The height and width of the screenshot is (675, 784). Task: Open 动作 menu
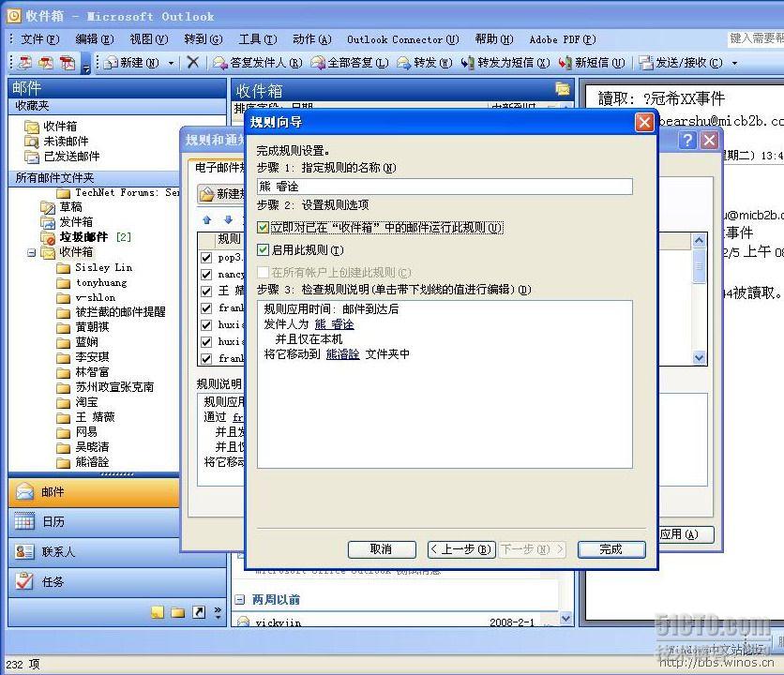click(312, 39)
